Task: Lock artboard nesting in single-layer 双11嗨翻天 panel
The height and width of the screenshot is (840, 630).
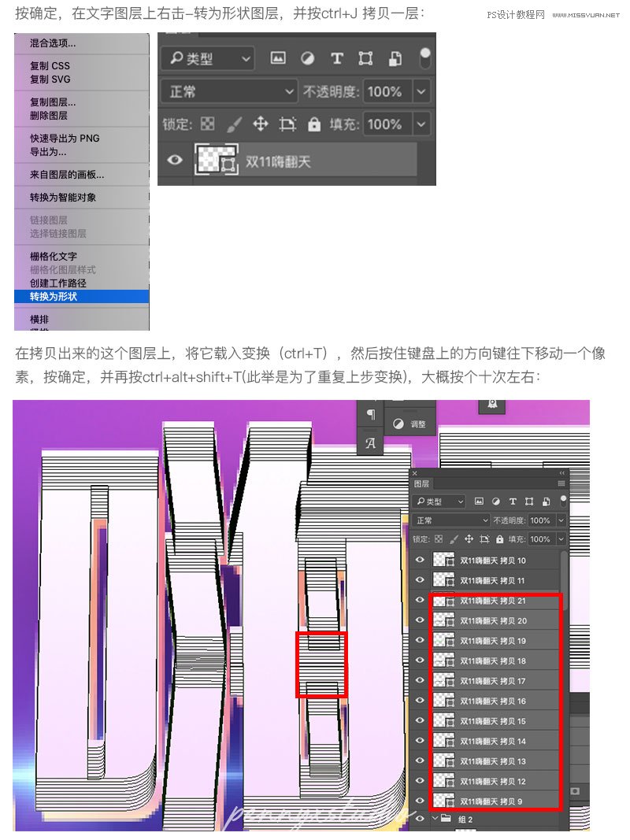Action: coord(287,124)
